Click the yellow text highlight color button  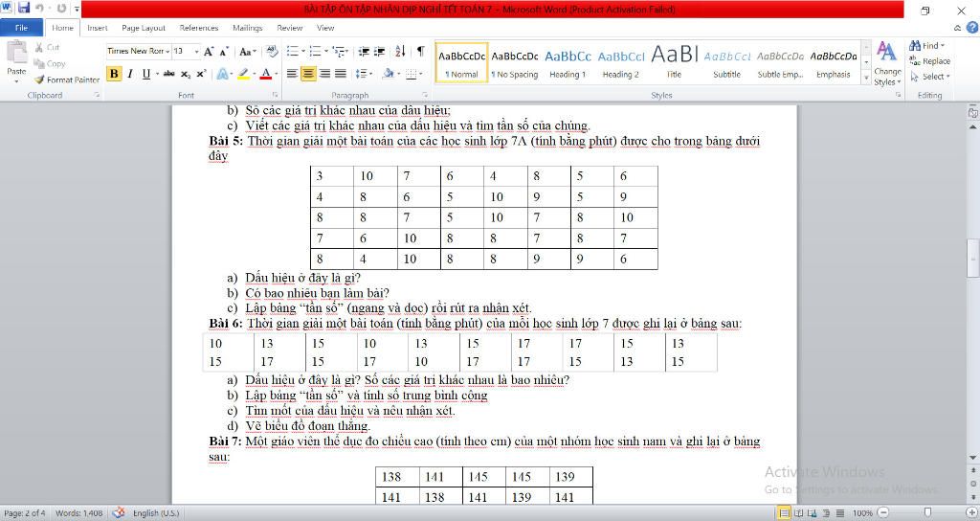point(242,74)
